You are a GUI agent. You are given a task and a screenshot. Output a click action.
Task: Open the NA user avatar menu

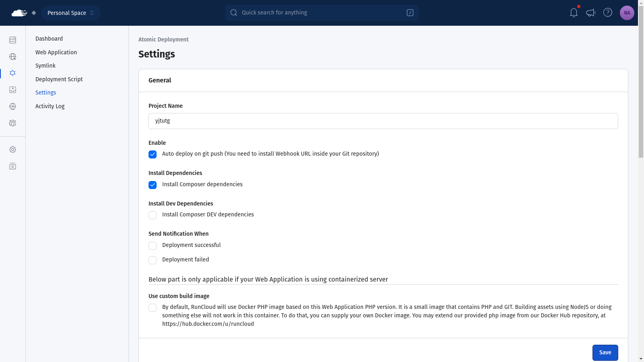(x=627, y=13)
